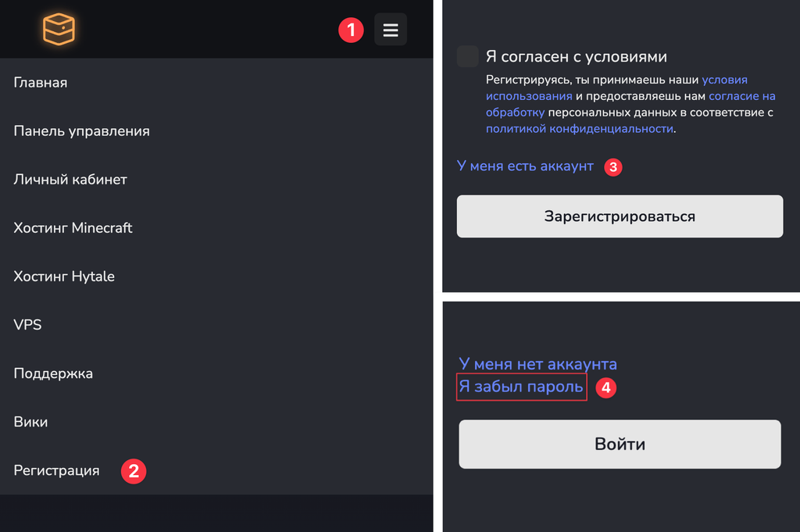Navigate to 'Вики'

[30, 422]
